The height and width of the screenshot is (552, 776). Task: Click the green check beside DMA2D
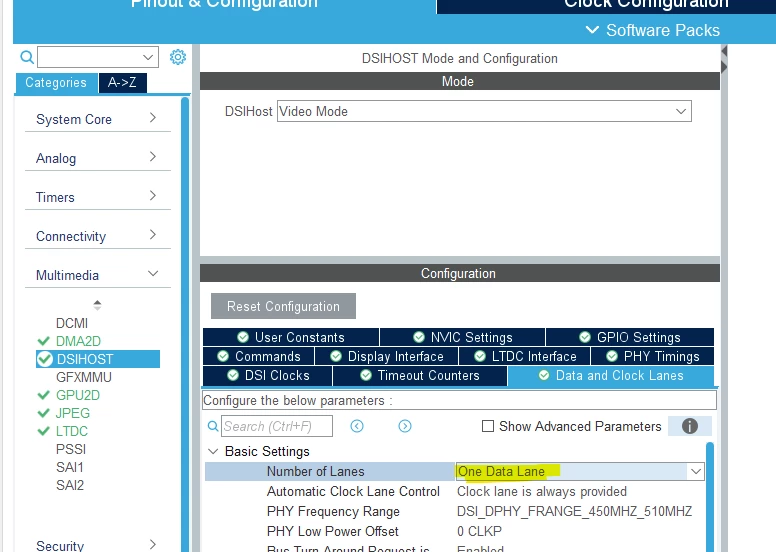[x=44, y=341]
